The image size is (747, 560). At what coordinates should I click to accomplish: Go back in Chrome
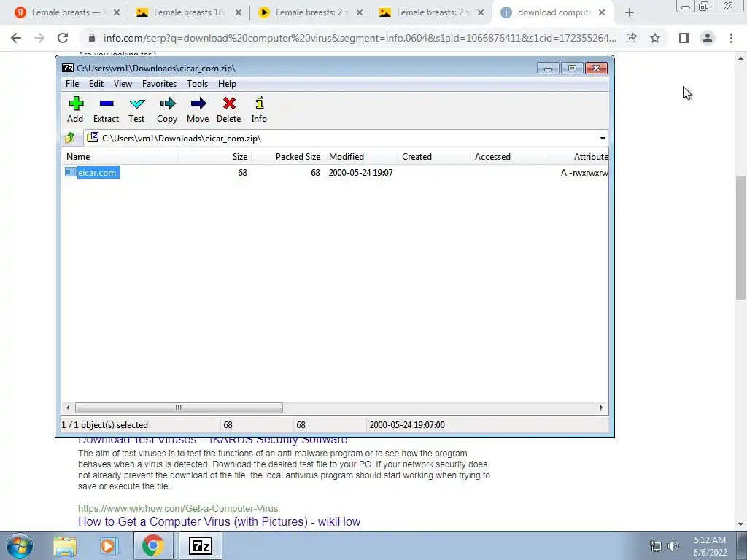(x=16, y=38)
